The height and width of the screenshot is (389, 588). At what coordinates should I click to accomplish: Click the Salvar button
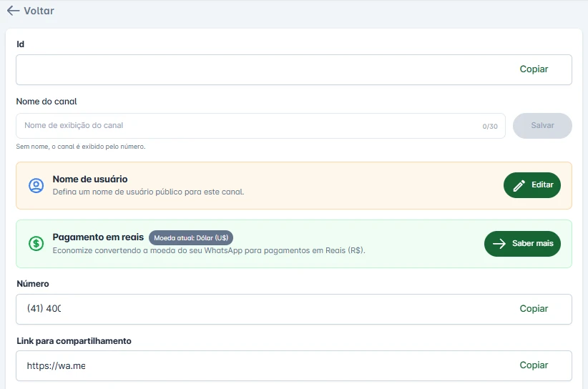point(542,126)
